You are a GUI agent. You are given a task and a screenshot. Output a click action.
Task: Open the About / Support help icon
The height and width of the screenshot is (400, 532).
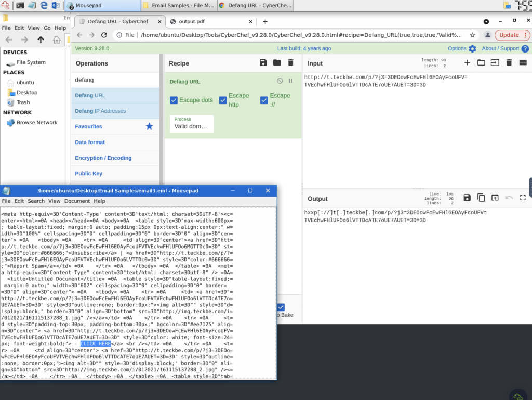point(525,48)
